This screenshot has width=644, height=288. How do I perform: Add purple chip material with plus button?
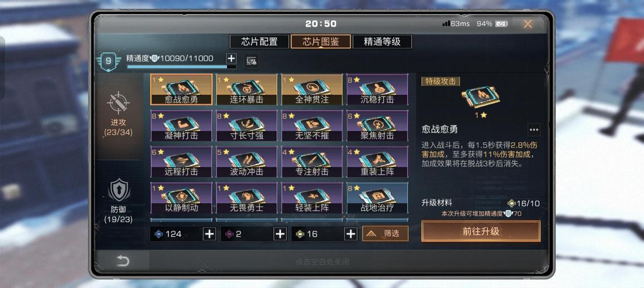[x=280, y=234]
